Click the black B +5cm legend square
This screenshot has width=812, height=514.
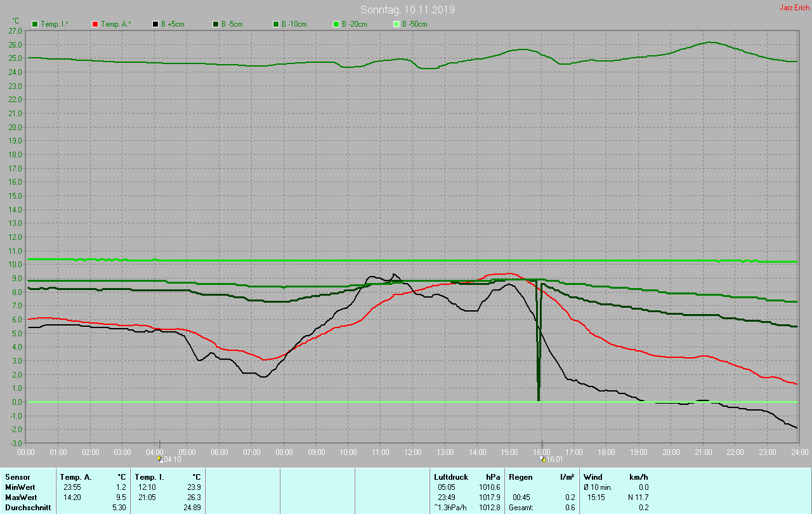tap(155, 24)
